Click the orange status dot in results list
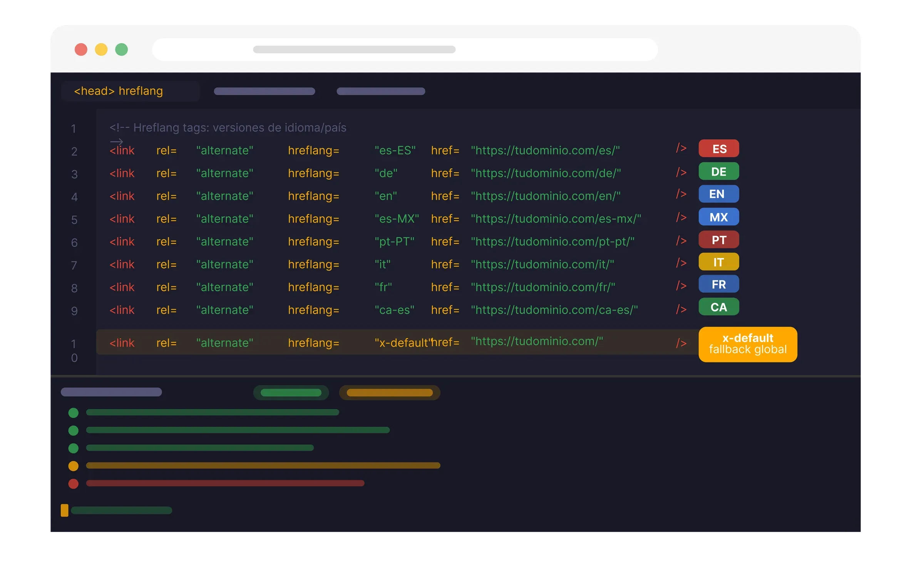This screenshot has height=570, width=924. tap(73, 466)
